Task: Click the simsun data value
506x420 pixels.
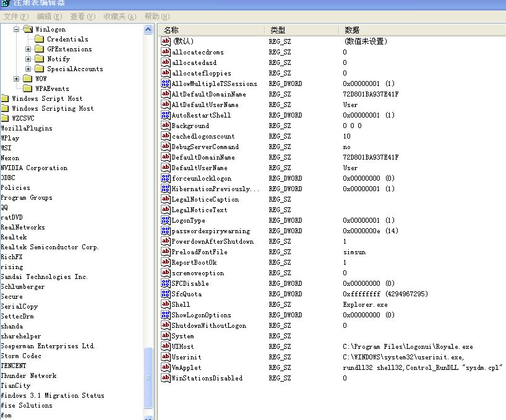Action: tap(354, 252)
